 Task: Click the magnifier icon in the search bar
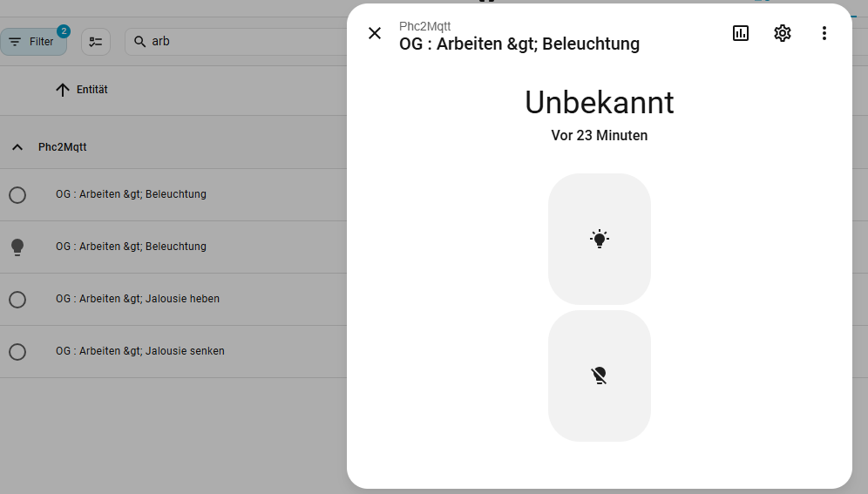tap(139, 41)
